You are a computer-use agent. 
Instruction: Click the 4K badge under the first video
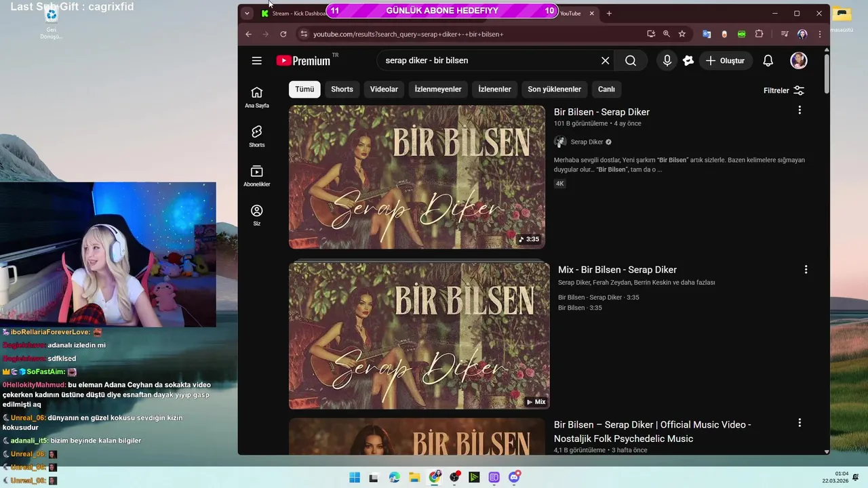559,184
